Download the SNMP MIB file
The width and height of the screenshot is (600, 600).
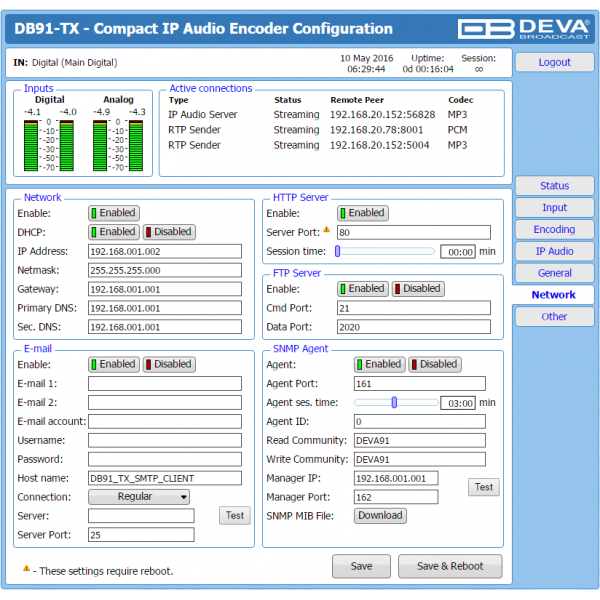380,516
